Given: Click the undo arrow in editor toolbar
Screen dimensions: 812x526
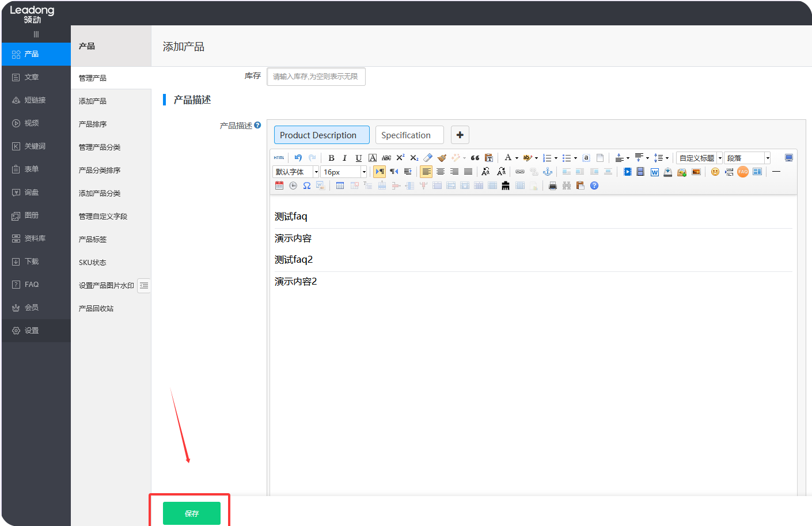Looking at the screenshot, I should [x=298, y=158].
